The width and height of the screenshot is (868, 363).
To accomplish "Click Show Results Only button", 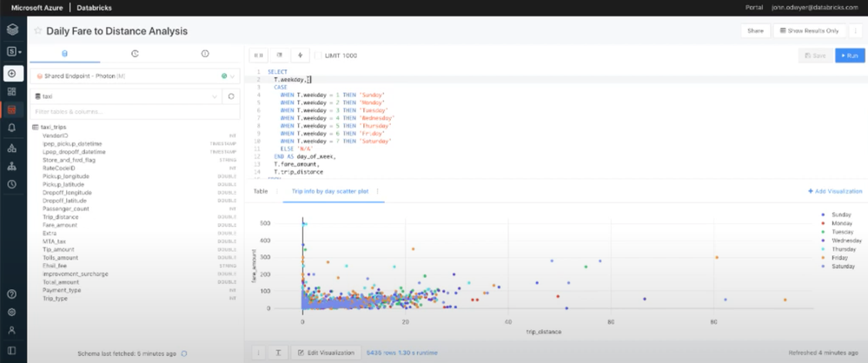I will coord(809,31).
